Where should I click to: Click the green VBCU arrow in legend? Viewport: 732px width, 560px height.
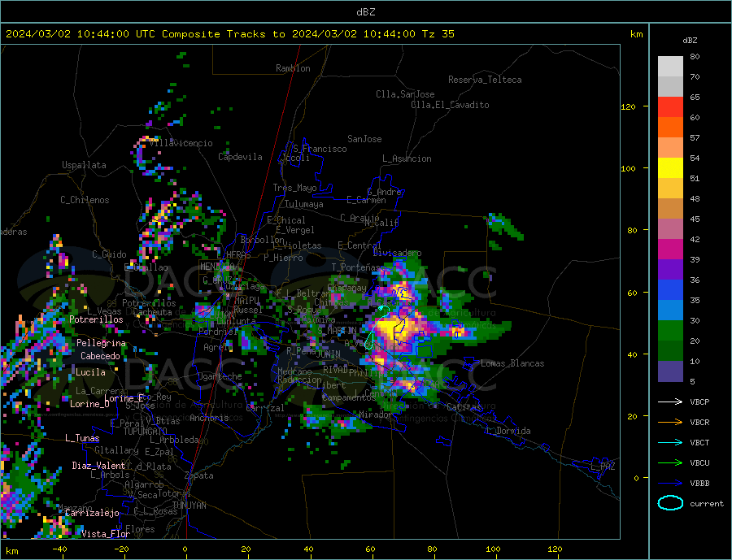(670, 463)
